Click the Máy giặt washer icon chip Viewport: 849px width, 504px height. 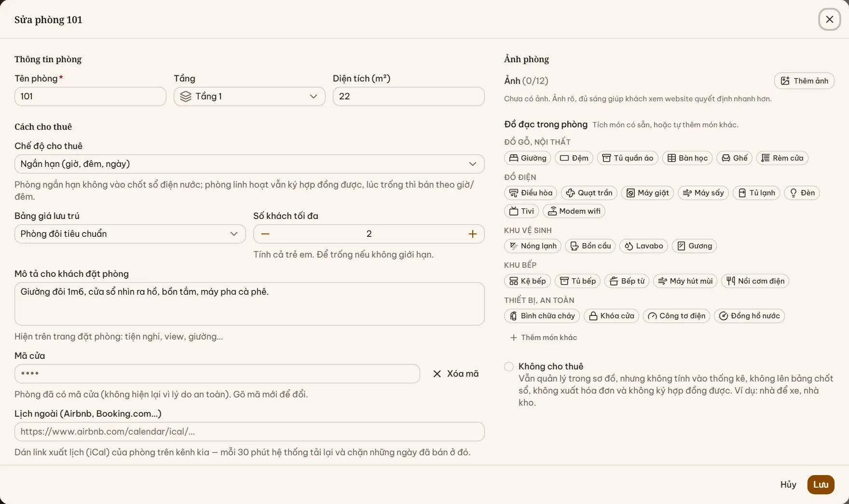tap(647, 193)
